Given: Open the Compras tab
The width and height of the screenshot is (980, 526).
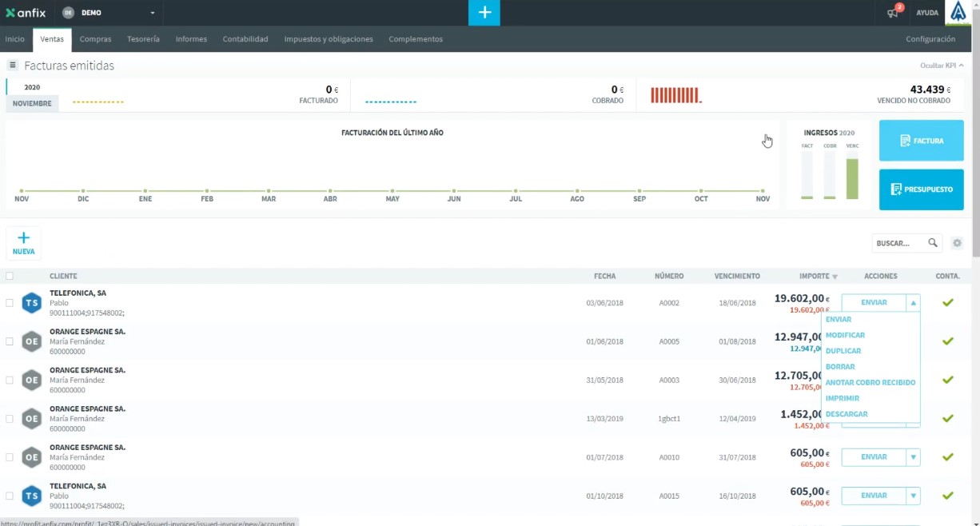Looking at the screenshot, I should [95, 39].
